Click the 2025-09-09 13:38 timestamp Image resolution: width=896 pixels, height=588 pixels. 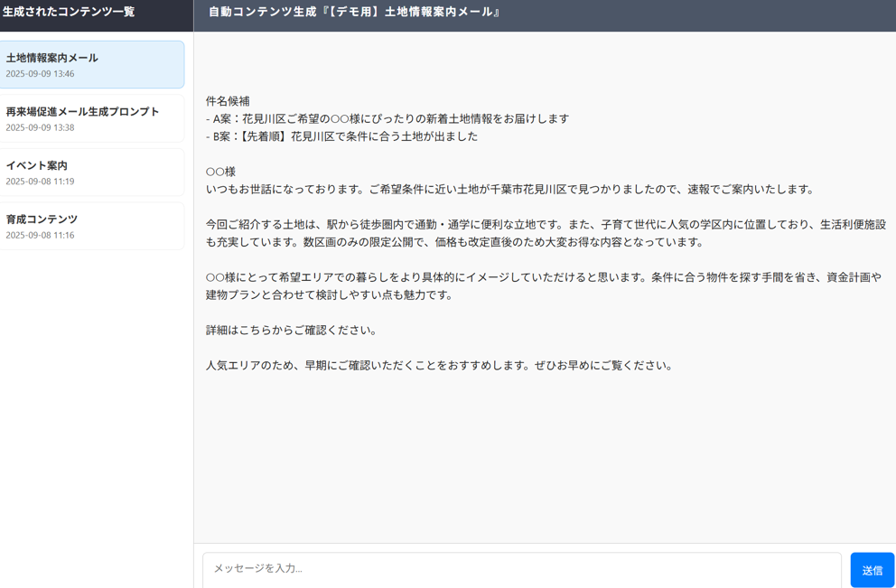[40, 127]
